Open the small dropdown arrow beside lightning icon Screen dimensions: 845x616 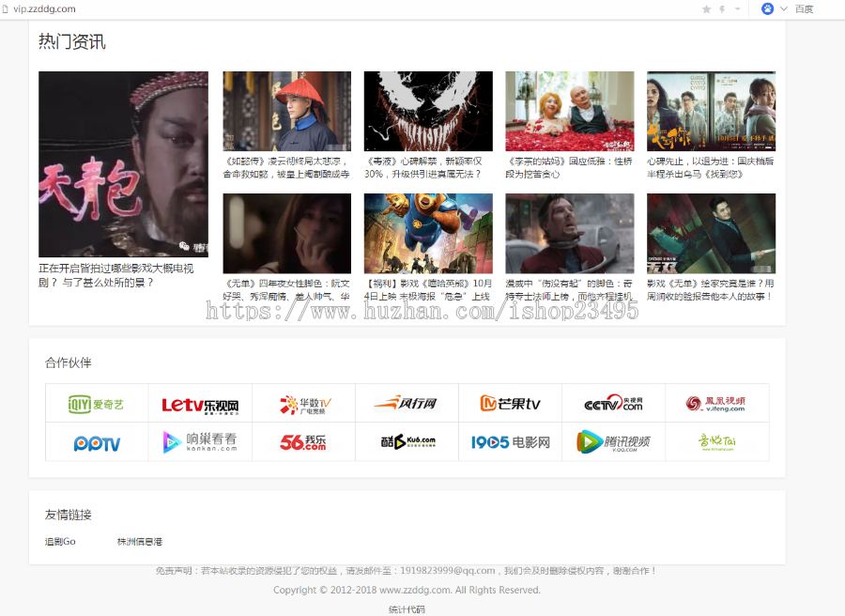click(x=738, y=8)
